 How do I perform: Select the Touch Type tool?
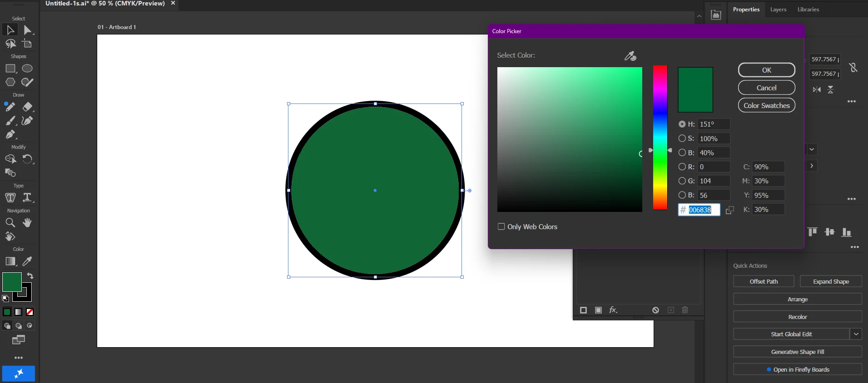click(x=10, y=197)
